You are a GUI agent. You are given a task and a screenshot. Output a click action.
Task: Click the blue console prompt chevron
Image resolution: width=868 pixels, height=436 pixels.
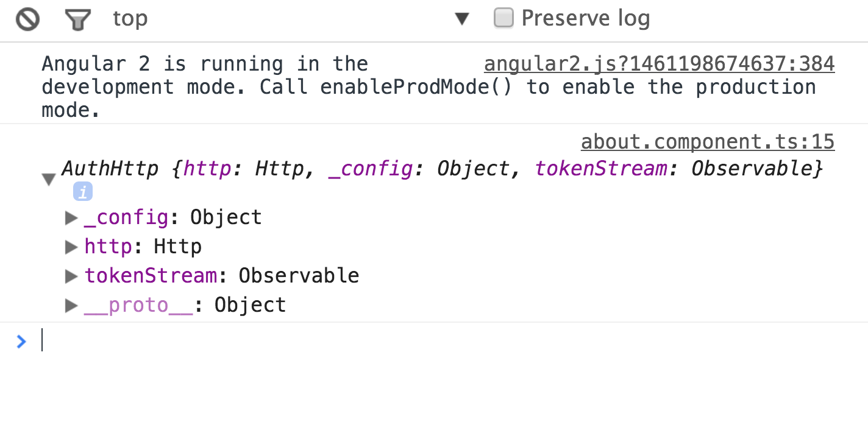(21, 341)
